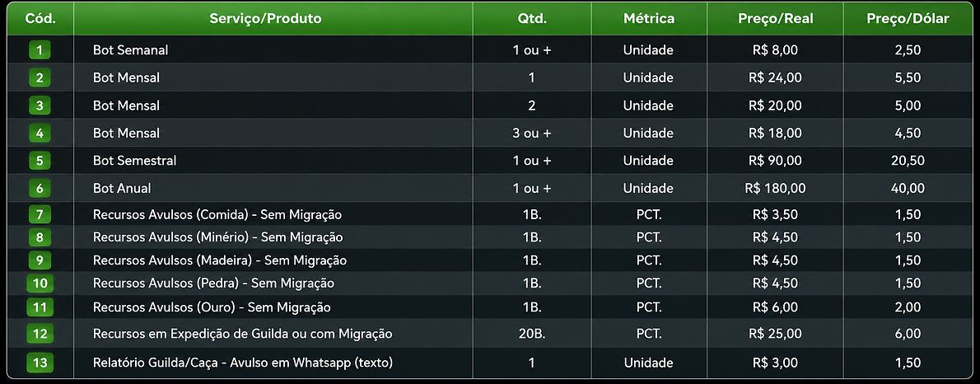The width and height of the screenshot is (980, 384).
Task: Select badge 13 in the Cód. column
Action: (40, 363)
